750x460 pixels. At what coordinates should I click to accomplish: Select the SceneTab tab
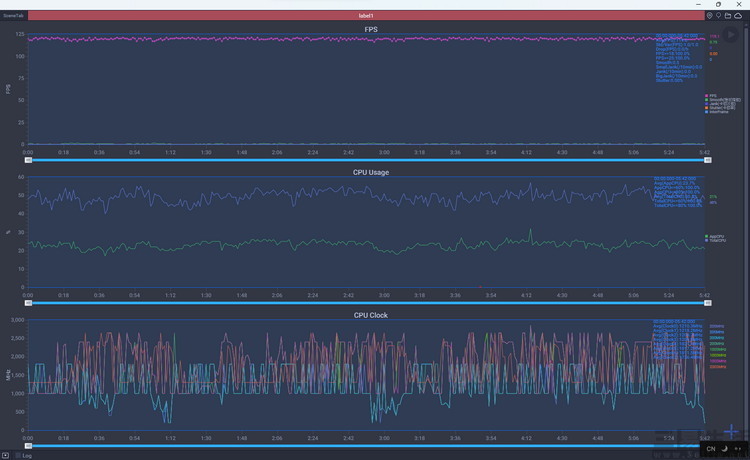click(x=13, y=16)
